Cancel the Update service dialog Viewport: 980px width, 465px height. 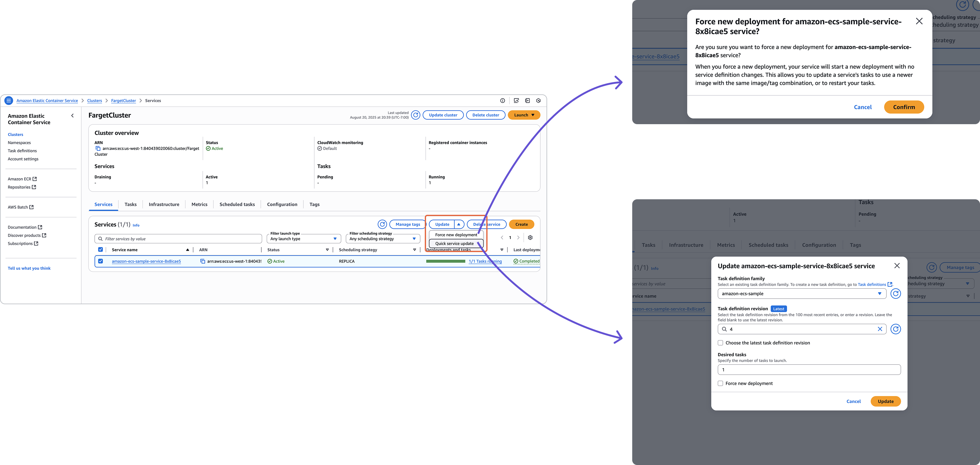coord(853,401)
